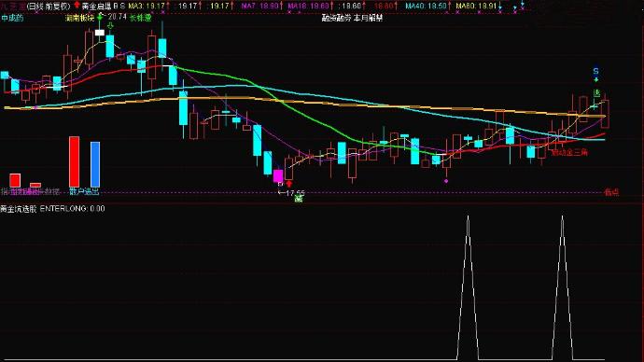The image size is (644, 362).
Task: Select the white candlestick at the 20.74 high
Action: [x=99, y=33]
